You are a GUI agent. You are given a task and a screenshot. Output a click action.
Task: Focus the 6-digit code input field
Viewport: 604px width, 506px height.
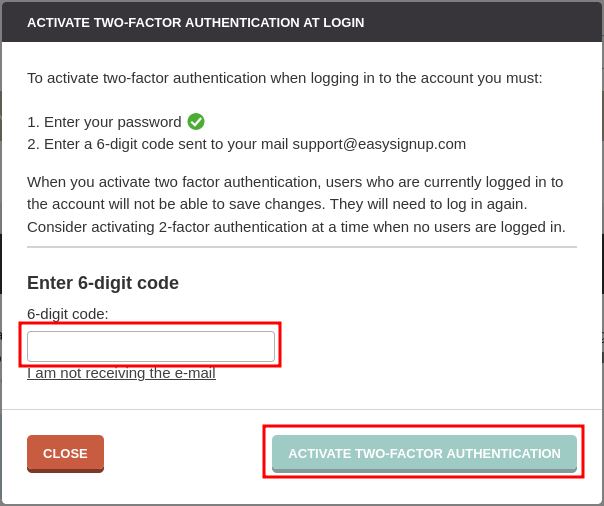(151, 346)
